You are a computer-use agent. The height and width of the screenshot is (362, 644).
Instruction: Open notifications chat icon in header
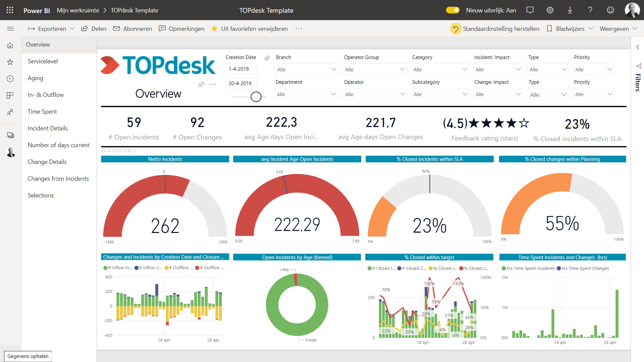tap(530, 10)
